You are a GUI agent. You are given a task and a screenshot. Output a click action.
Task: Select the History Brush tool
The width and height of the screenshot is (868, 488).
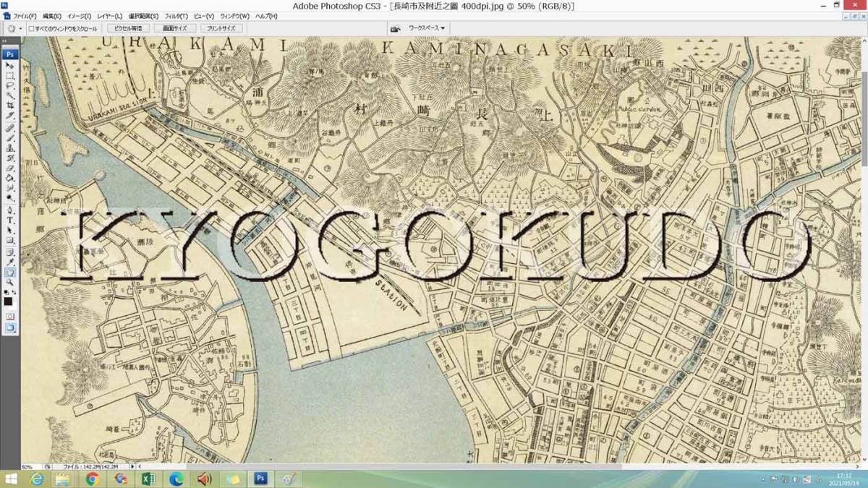coord(10,157)
